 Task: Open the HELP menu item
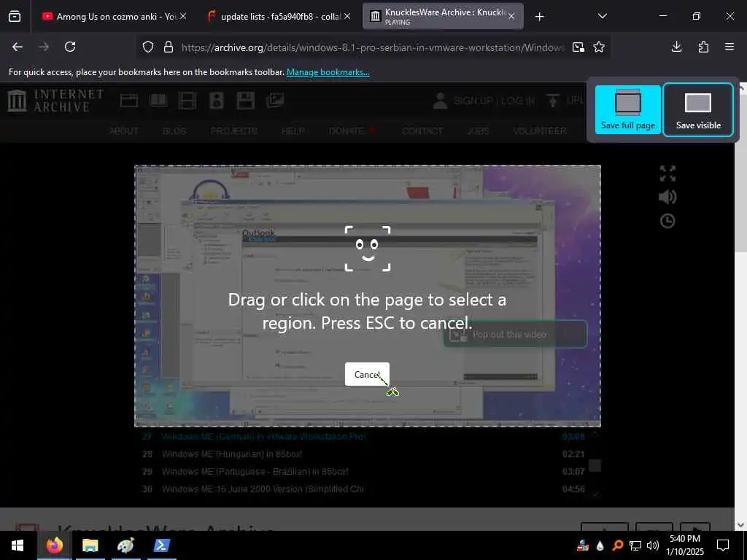[293, 131]
